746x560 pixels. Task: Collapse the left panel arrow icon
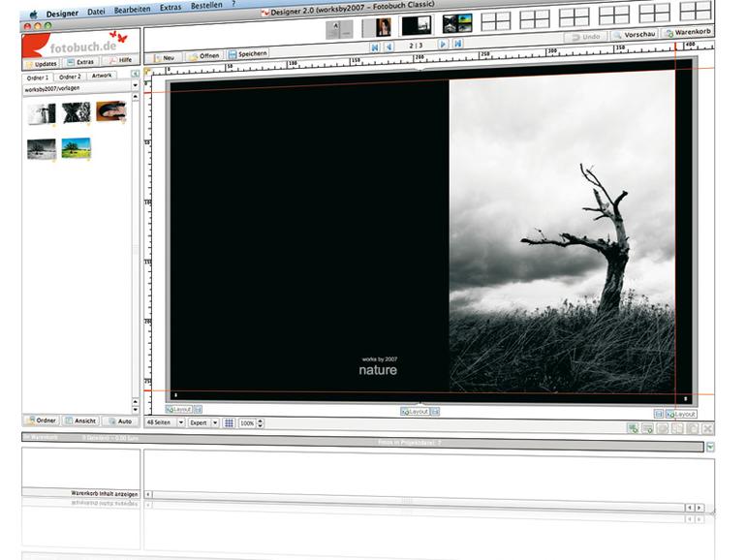(135, 74)
